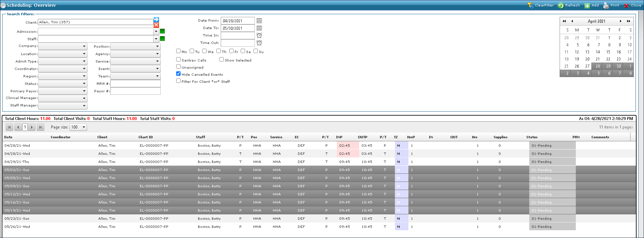Uncheck Hide Cancelled Events checkbox
The image size is (644, 238).
179,74
